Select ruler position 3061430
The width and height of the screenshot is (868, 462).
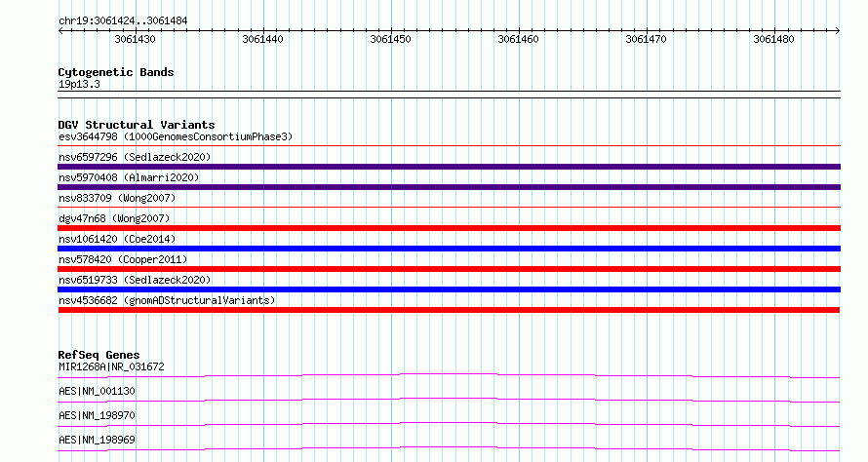(x=135, y=39)
